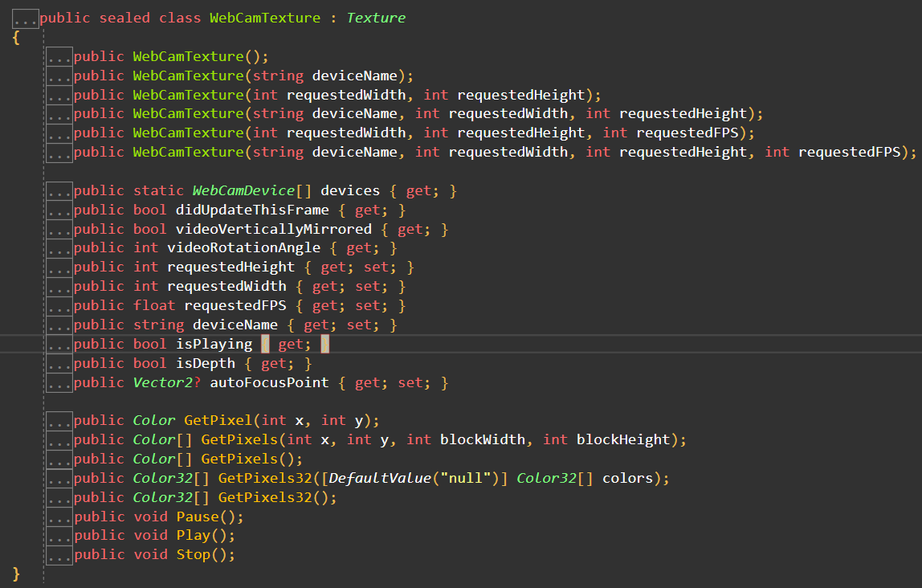
Task: Expand ellipsis before WebCamTexture(string deviceName) constructor
Action: pyautogui.click(x=59, y=76)
